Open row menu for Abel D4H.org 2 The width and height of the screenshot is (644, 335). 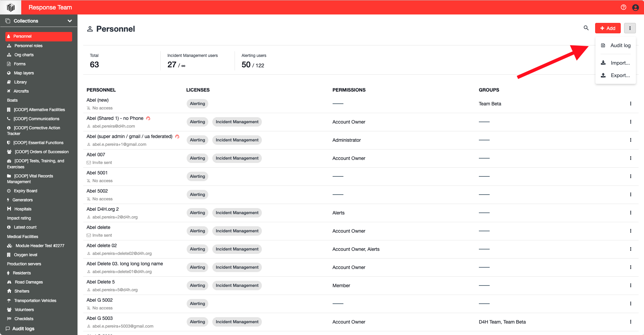pos(631,213)
